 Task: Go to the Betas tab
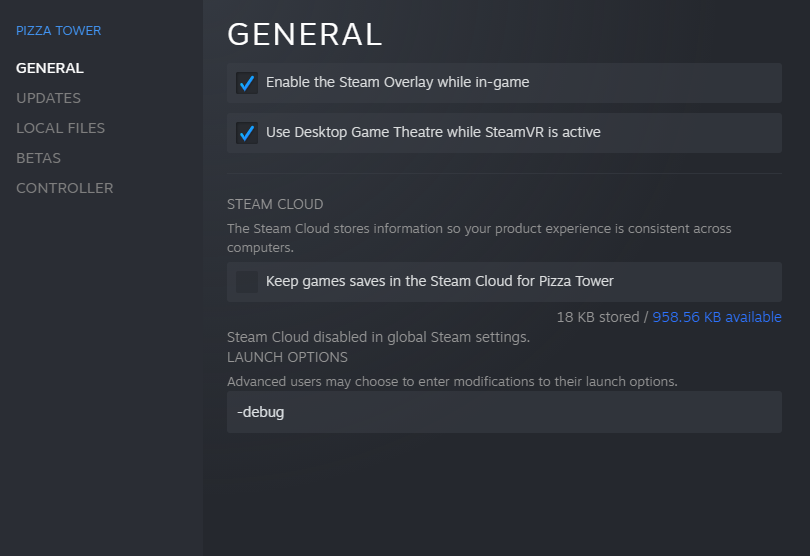[x=38, y=158]
